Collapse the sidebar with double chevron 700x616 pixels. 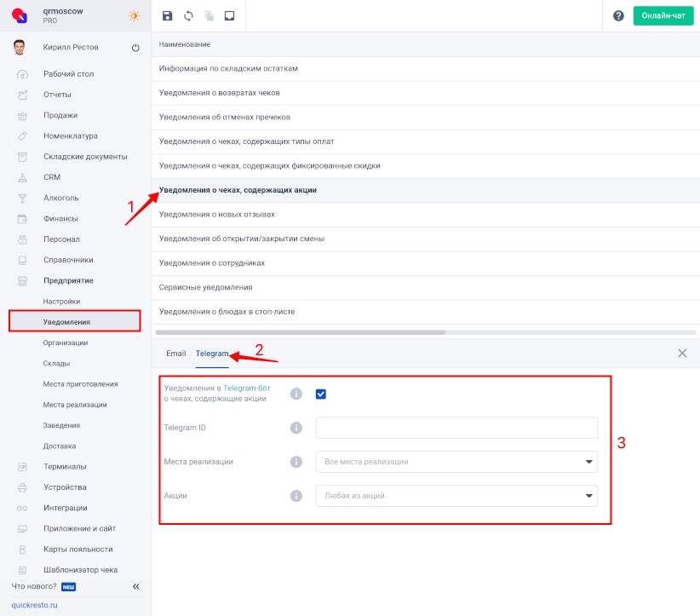[135, 586]
